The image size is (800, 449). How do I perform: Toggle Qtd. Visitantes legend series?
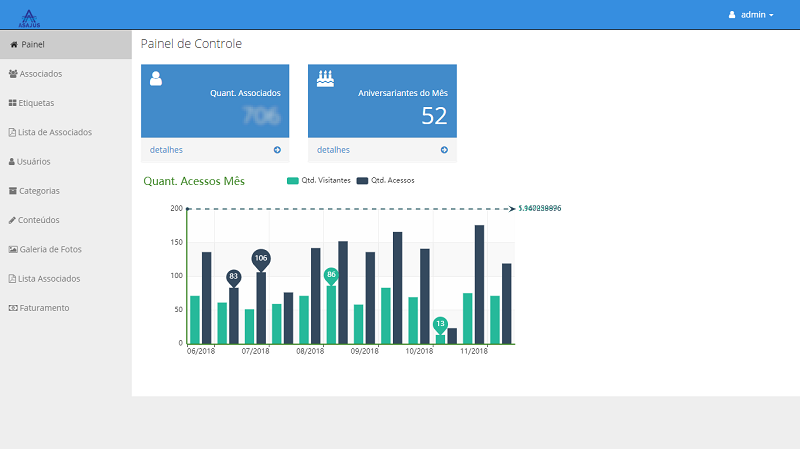[319, 181]
